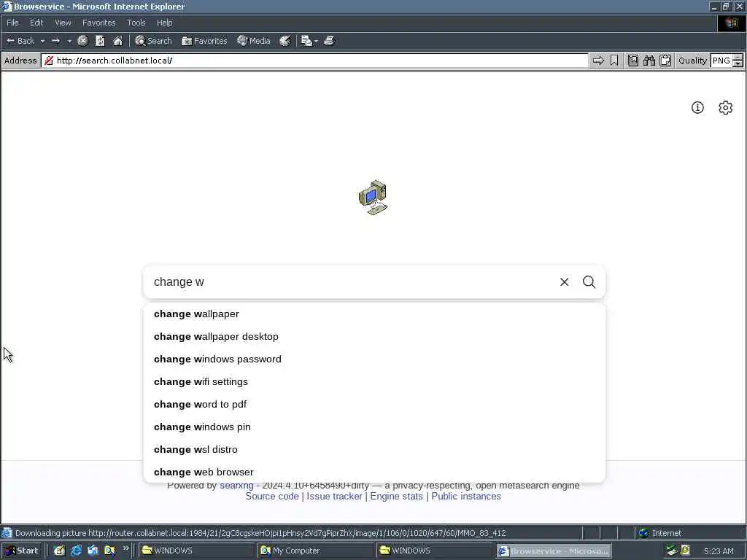Click the Print icon in toolbar
Image resolution: width=747 pixels, height=560 pixels.
point(329,41)
